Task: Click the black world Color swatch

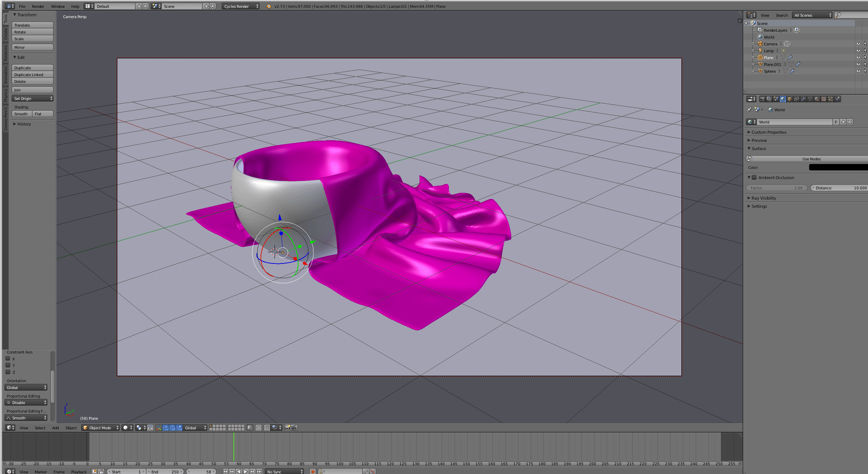Action: click(x=838, y=168)
